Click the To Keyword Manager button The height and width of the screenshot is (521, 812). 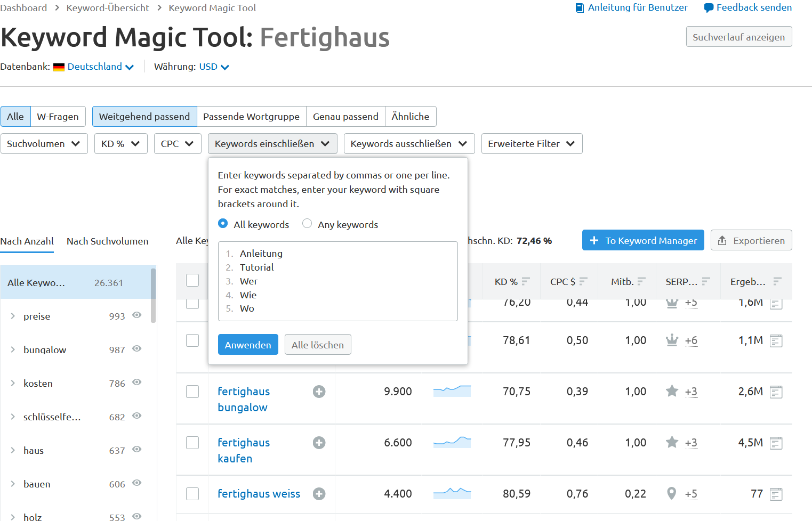pyautogui.click(x=643, y=240)
